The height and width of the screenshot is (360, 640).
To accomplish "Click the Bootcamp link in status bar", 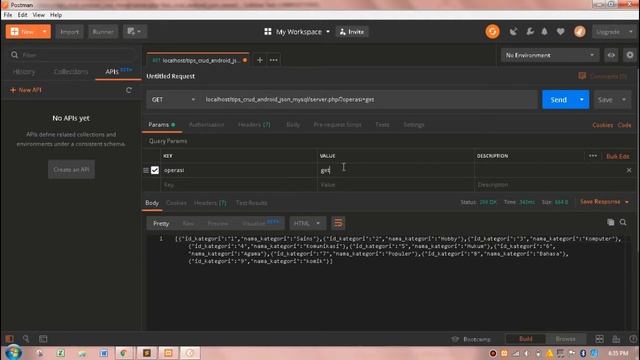I will 472,339.
